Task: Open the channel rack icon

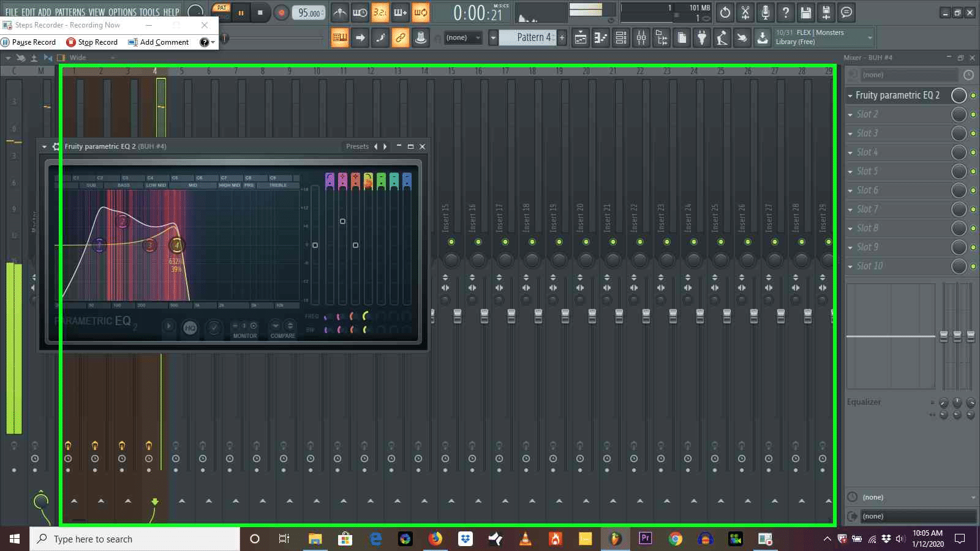Action: click(x=621, y=38)
